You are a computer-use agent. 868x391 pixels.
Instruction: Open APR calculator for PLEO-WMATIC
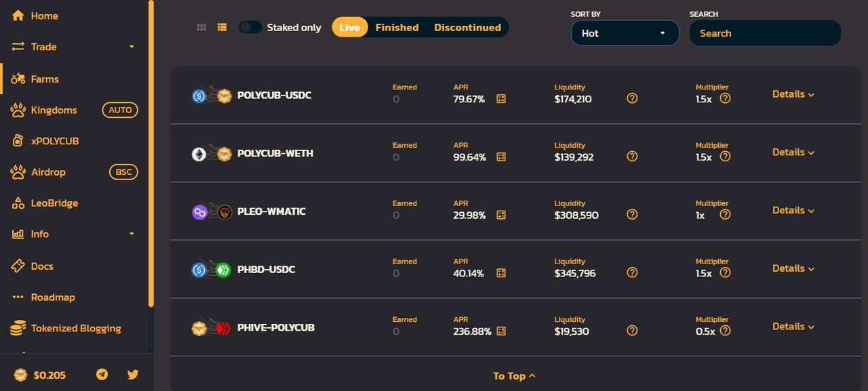pos(501,215)
